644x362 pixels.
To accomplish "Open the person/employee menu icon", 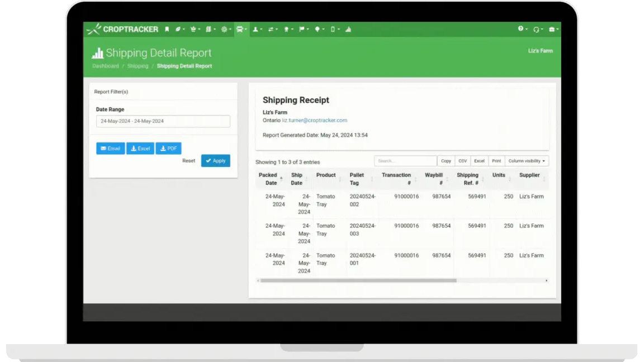I will (x=257, y=29).
